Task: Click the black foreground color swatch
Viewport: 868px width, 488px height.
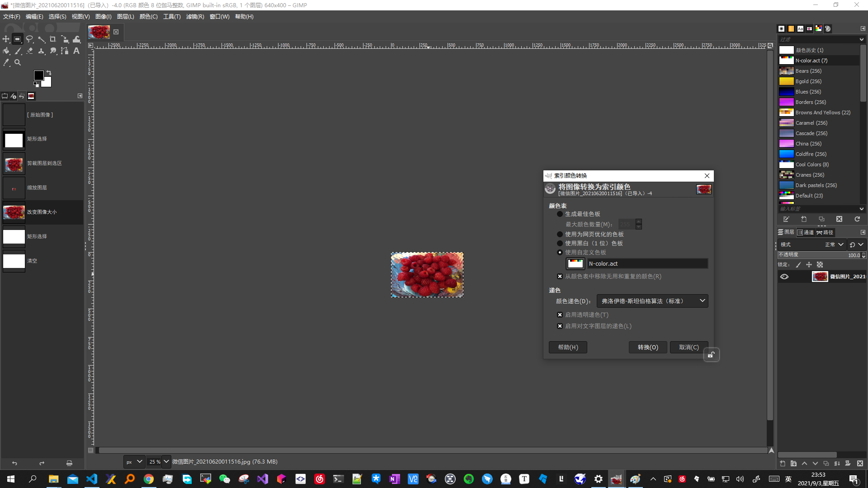Action: (x=38, y=75)
